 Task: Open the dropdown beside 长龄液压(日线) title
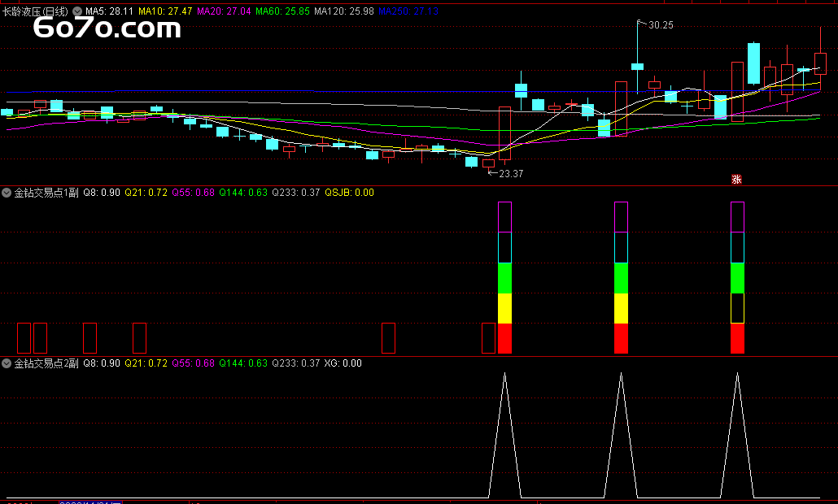77,11
